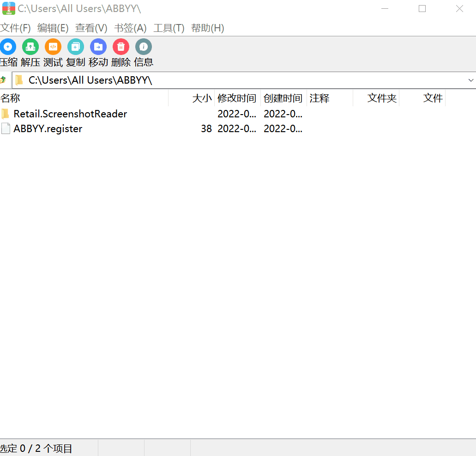Open the 帮助(H) help menu

point(207,28)
